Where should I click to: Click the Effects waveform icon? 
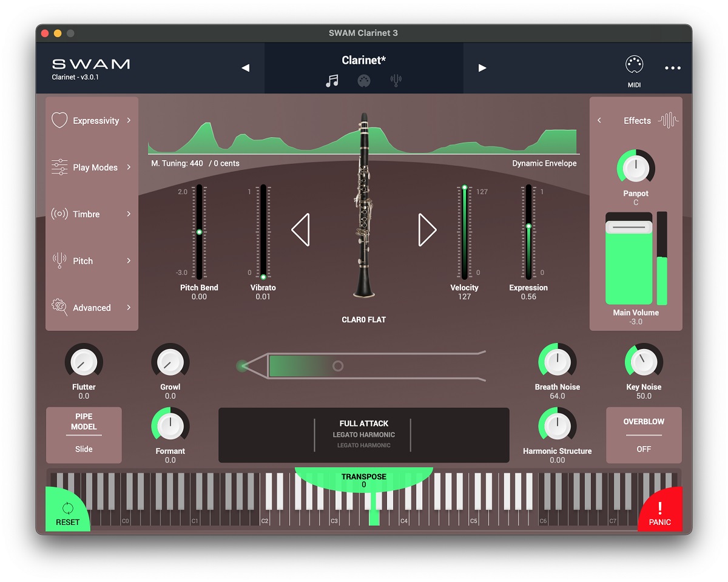[x=669, y=120]
